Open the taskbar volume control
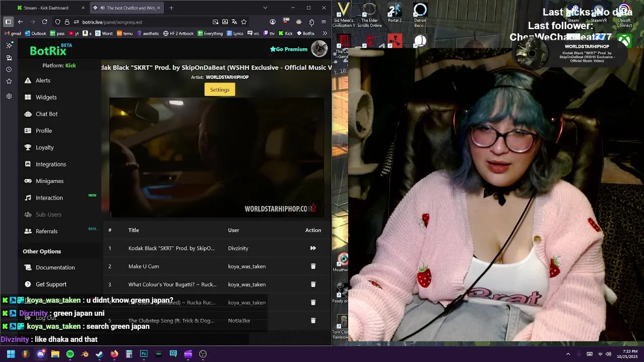Image resolution: width=644 pixels, height=362 pixels. (x=608, y=354)
